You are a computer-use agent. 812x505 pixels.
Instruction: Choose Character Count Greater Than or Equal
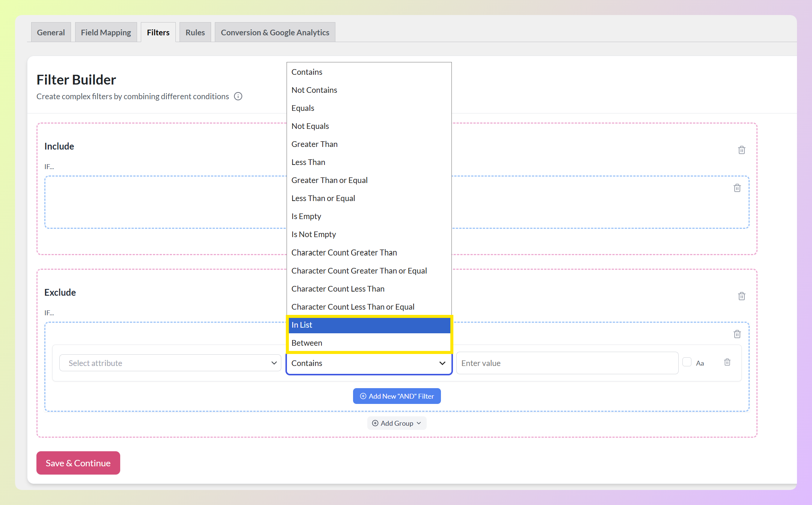pos(369,271)
